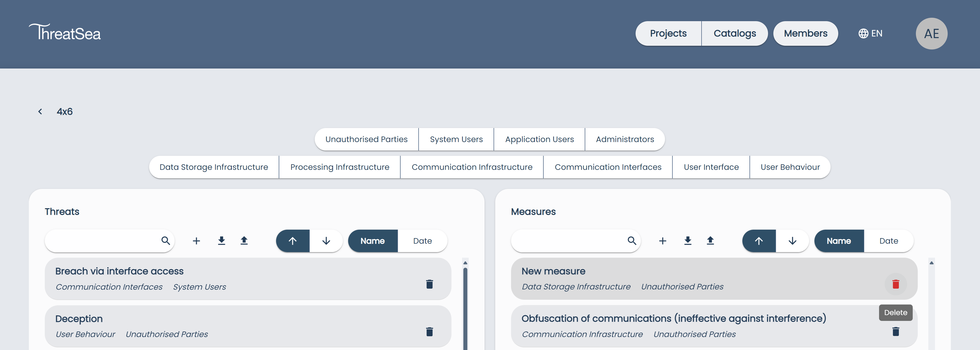Click the export (upload) icon in the Threats toolbar
This screenshot has height=350, width=980.
click(244, 241)
